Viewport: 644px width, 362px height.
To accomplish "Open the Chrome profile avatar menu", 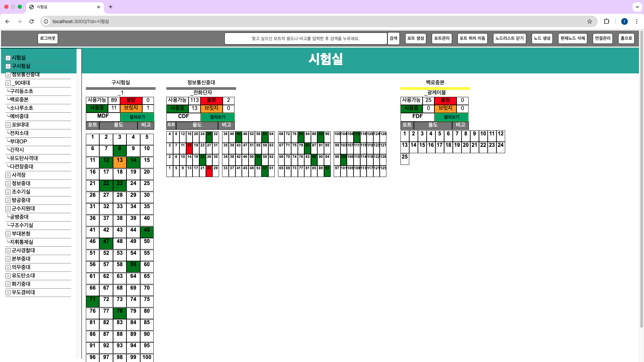I will coord(625,21).
